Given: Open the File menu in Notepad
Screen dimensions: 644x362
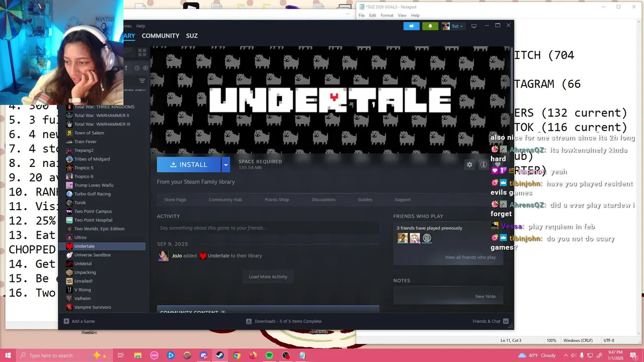Looking at the screenshot, I should tap(362, 16).
